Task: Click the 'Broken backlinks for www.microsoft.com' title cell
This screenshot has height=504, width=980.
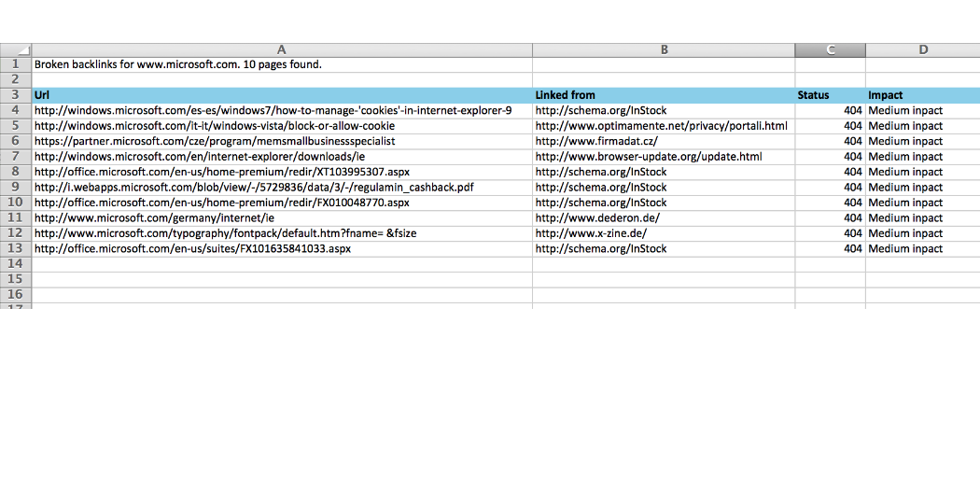Action: coord(282,64)
